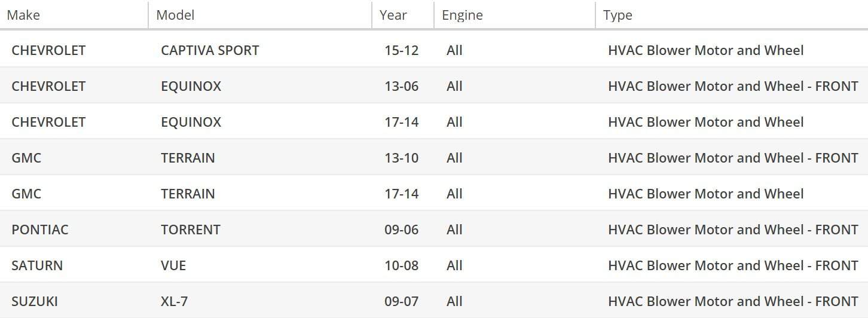
Task: Select the Pontiac Torrent type description
Action: (733, 230)
